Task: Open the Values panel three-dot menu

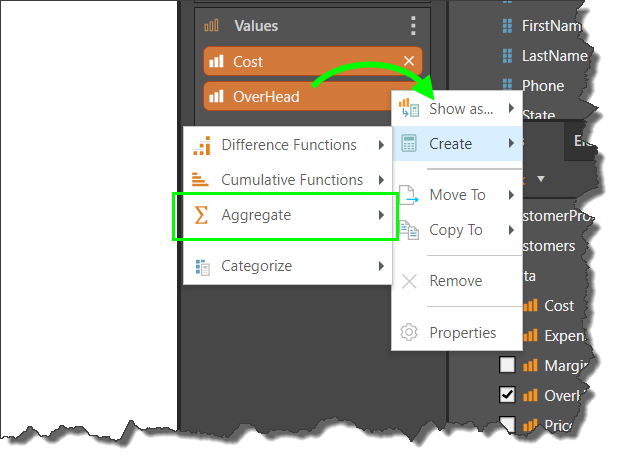Action: [414, 26]
